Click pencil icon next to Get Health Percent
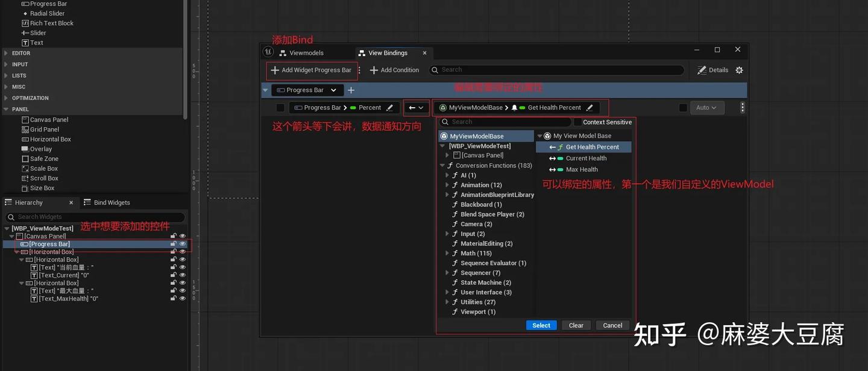The width and height of the screenshot is (868, 371). (590, 108)
